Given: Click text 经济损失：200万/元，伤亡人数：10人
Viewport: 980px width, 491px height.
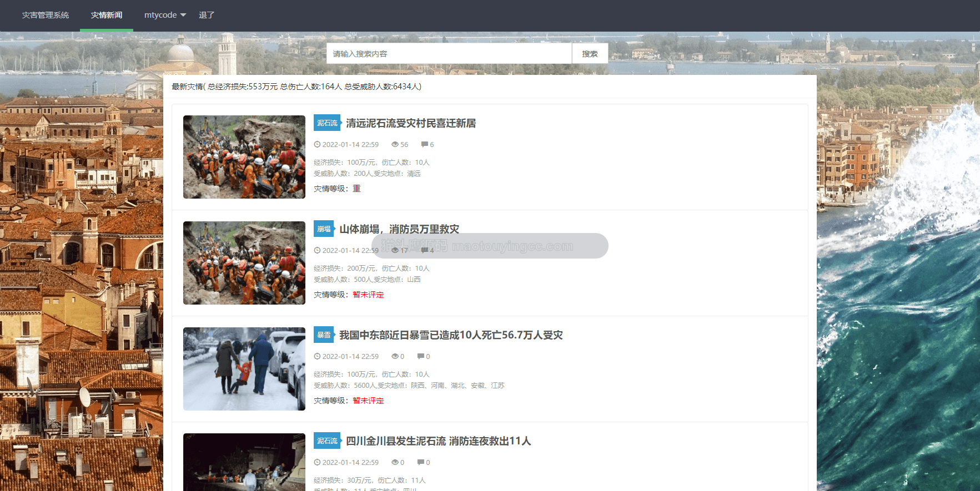Looking at the screenshot, I should tap(371, 269).
